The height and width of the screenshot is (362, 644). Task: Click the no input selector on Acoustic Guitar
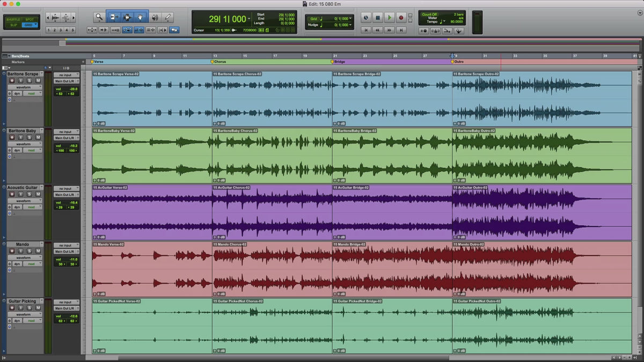[66, 189]
